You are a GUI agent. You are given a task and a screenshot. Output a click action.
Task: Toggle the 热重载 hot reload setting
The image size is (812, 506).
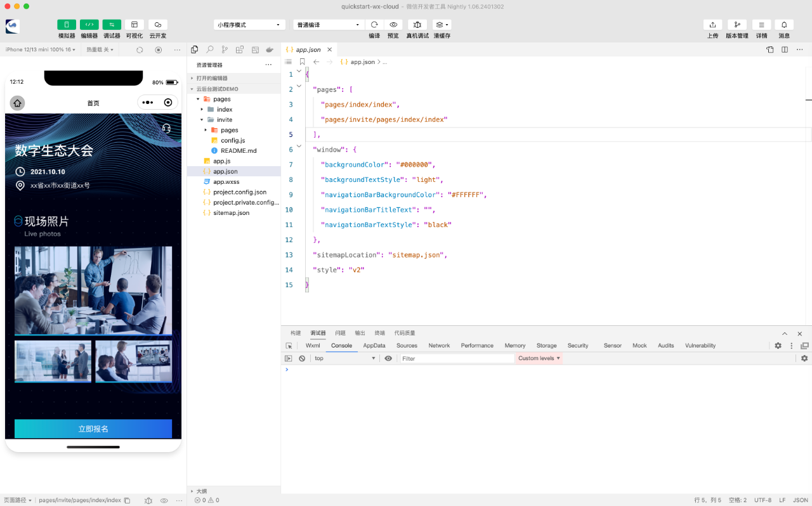(100, 49)
